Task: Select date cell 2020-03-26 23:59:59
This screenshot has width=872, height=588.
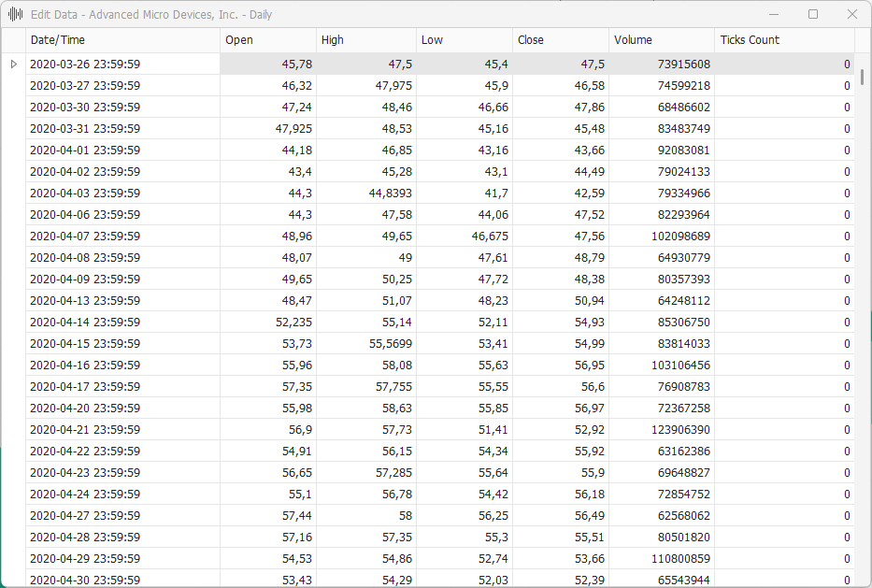Action: coord(123,64)
